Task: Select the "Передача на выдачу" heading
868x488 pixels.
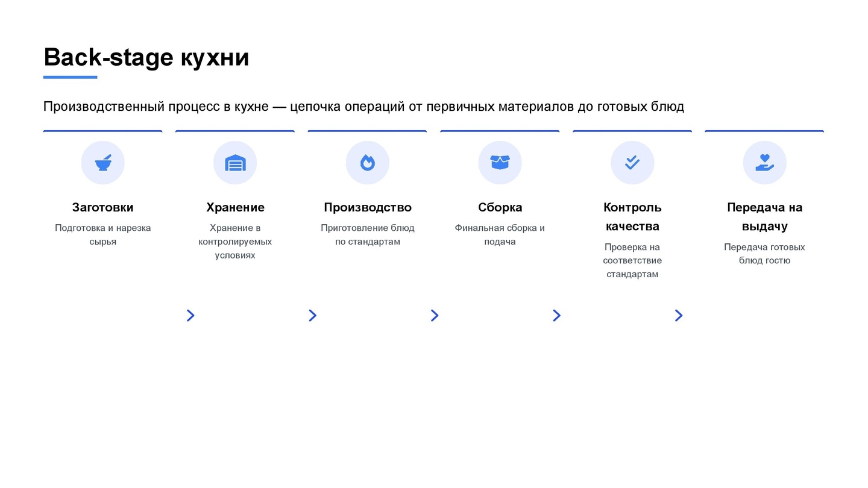Action: coord(765,217)
